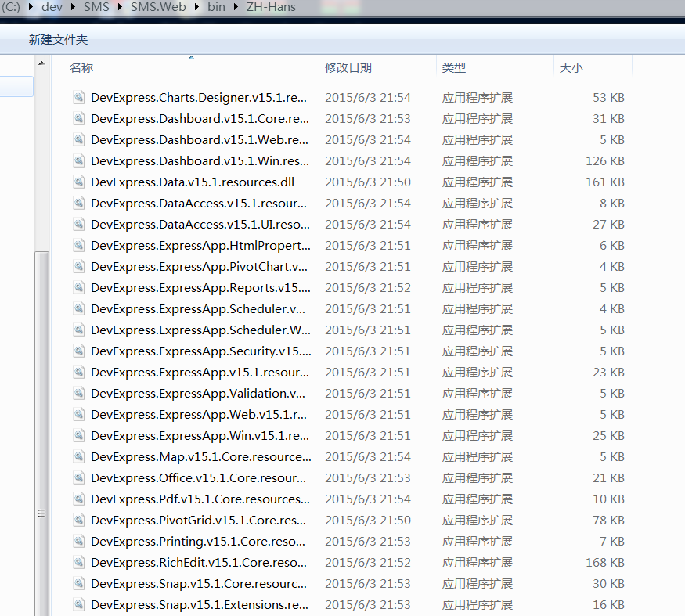Click the DevExpress.PivotGrid.v15.1.Core file icon
This screenshot has height=616, width=685.
click(x=78, y=520)
